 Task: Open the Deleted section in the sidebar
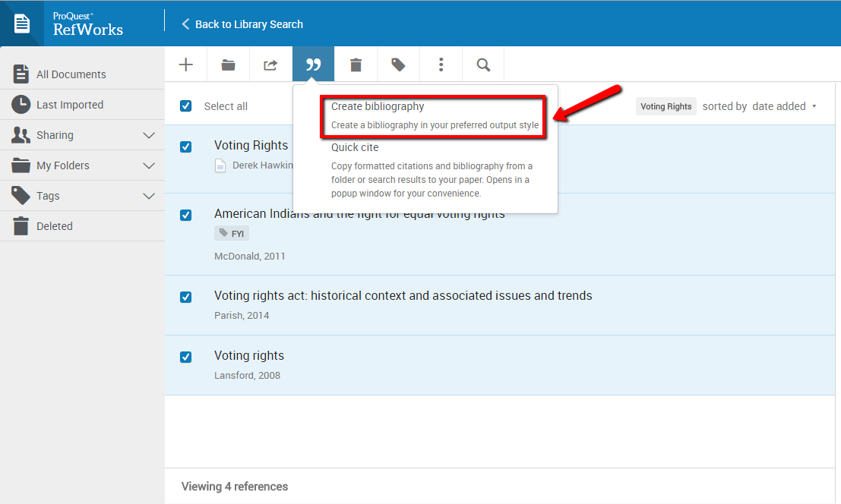point(54,225)
